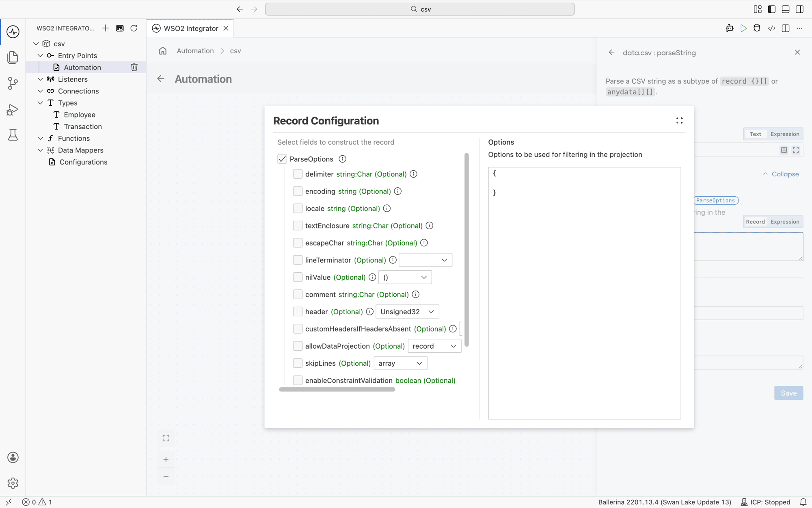Screen dimensions: 812x508
Task: Enable the locale field checkbox
Action: click(298, 208)
